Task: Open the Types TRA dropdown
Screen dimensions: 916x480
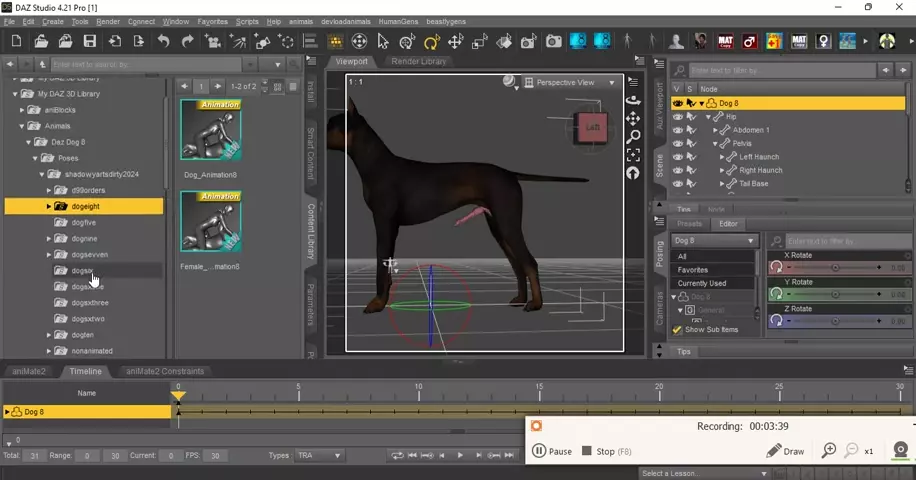Action: coord(319,455)
